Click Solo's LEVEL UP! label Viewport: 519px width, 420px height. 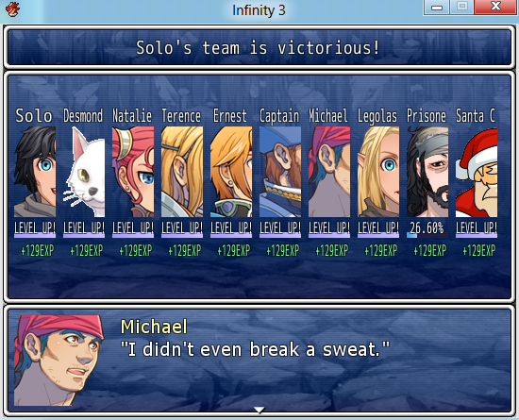[35, 228]
